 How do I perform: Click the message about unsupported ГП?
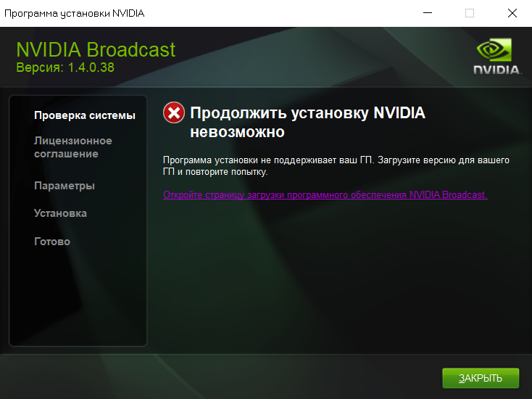pos(336,165)
